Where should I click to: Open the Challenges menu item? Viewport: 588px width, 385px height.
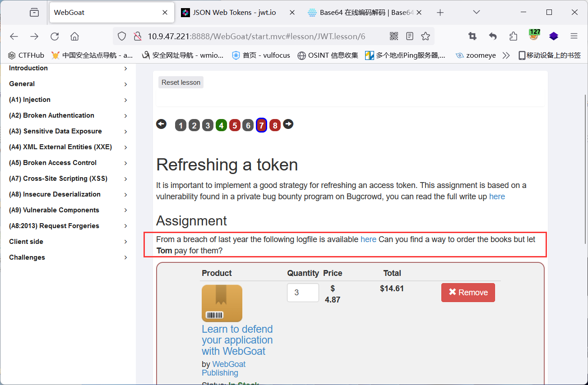tap(68, 257)
